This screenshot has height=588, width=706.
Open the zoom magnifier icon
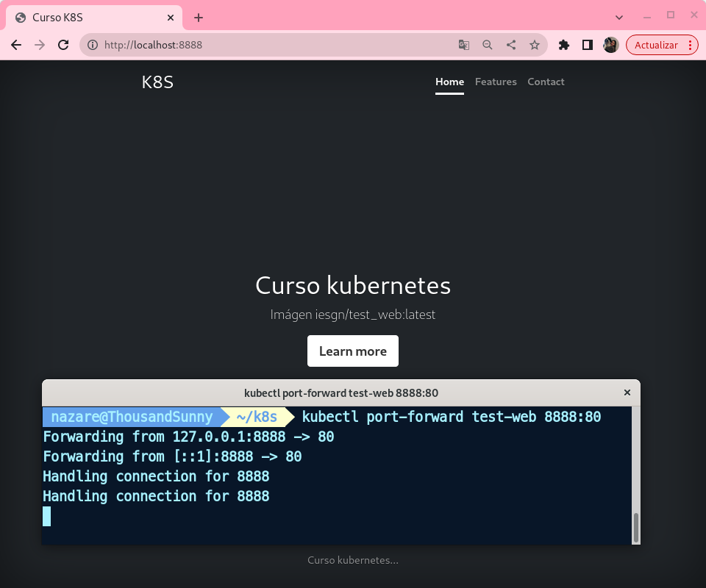tap(488, 45)
